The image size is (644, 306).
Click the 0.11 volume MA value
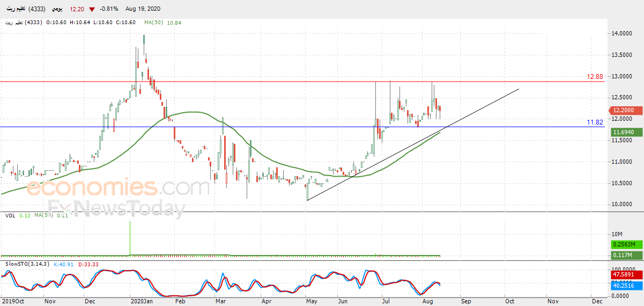point(62,215)
